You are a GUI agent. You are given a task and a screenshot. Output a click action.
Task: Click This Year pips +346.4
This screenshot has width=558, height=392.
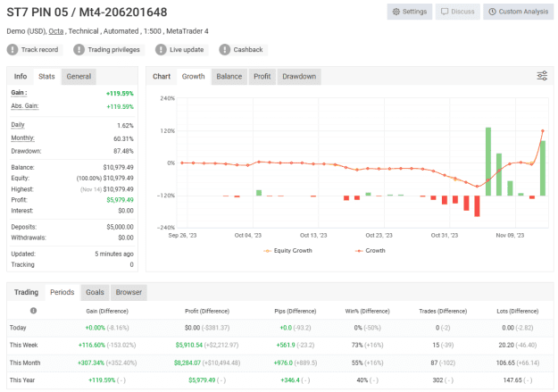[290, 380]
